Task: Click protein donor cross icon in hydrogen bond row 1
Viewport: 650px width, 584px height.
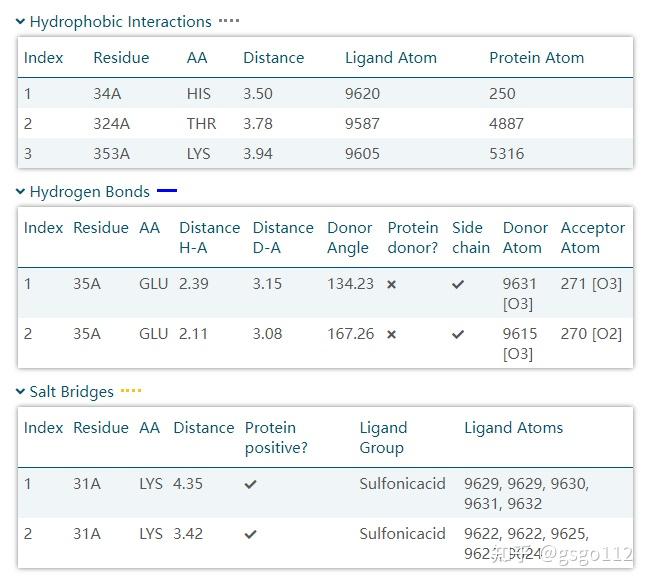Action: (x=392, y=284)
